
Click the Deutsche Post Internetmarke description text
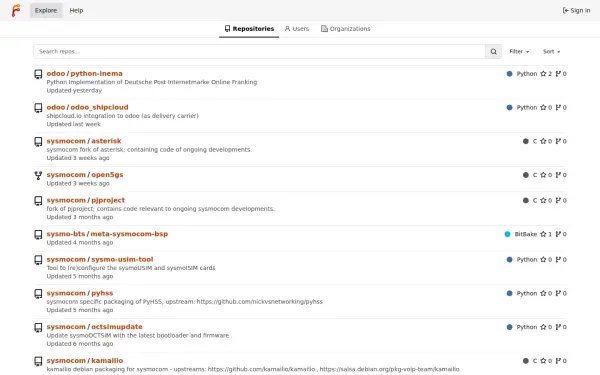(152, 82)
